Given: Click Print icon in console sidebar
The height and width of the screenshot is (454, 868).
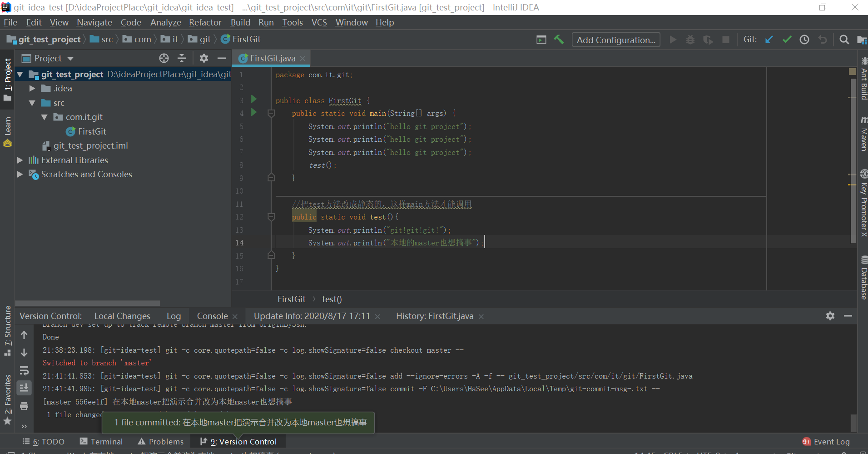Looking at the screenshot, I should (x=24, y=406).
